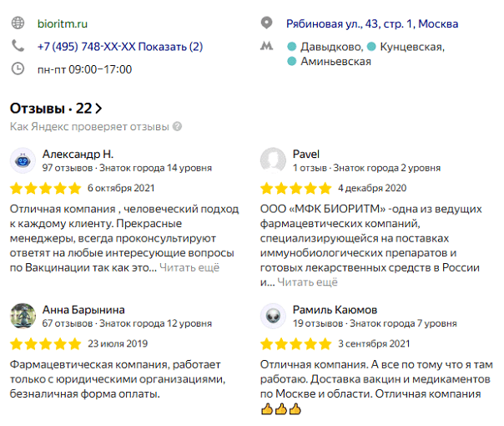Expand the Отзывы 22 reviews section
Viewport: 504px width, 426px height.
(x=56, y=108)
